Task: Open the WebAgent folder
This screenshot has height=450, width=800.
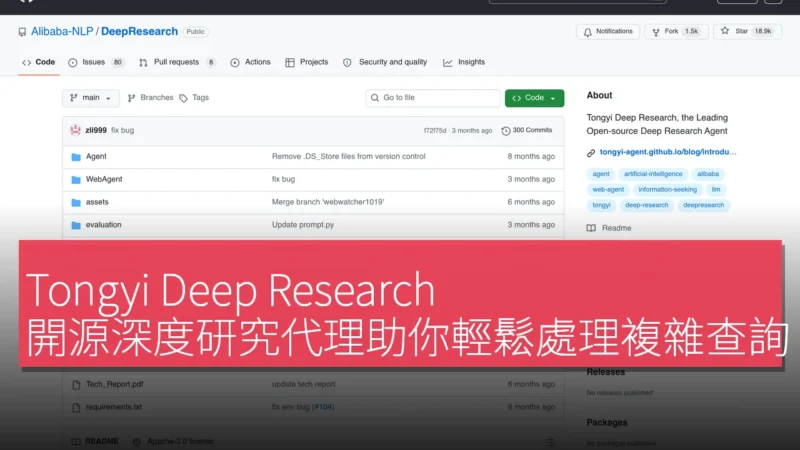Action: tap(104, 180)
